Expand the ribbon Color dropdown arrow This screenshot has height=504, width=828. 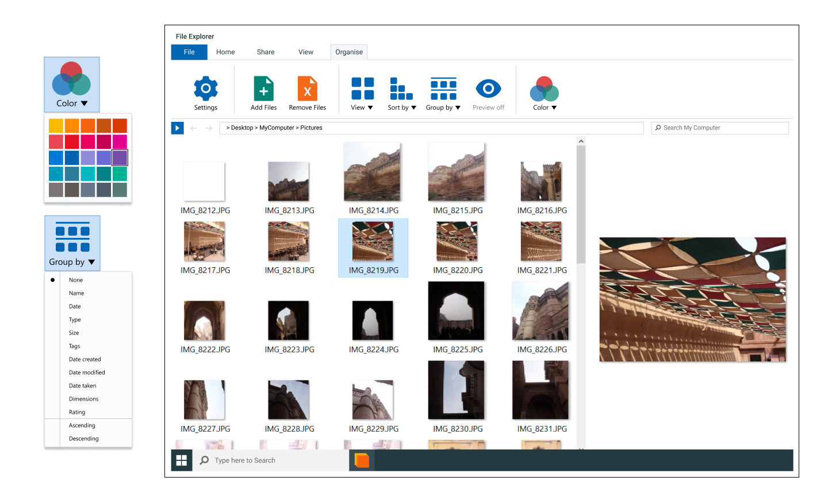(554, 107)
